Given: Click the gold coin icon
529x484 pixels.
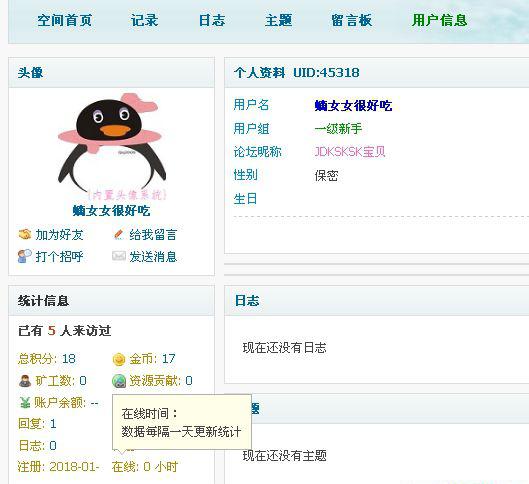Looking at the screenshot, I should pos(119,359).
